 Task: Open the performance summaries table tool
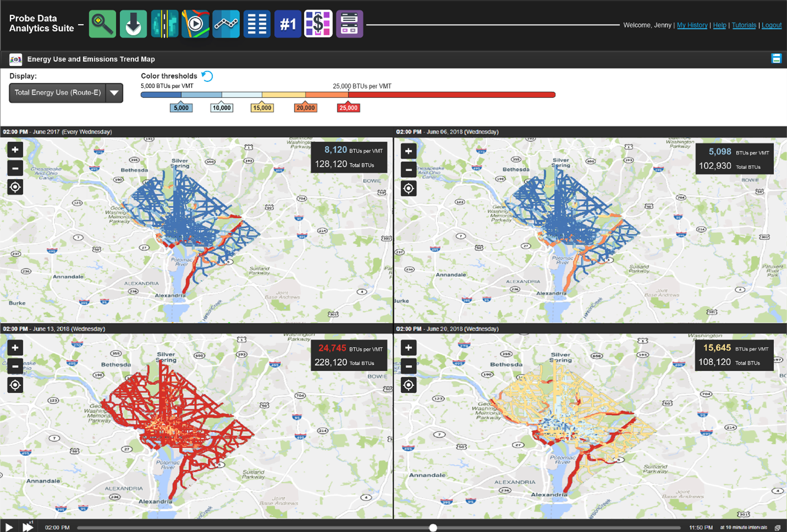257,24
